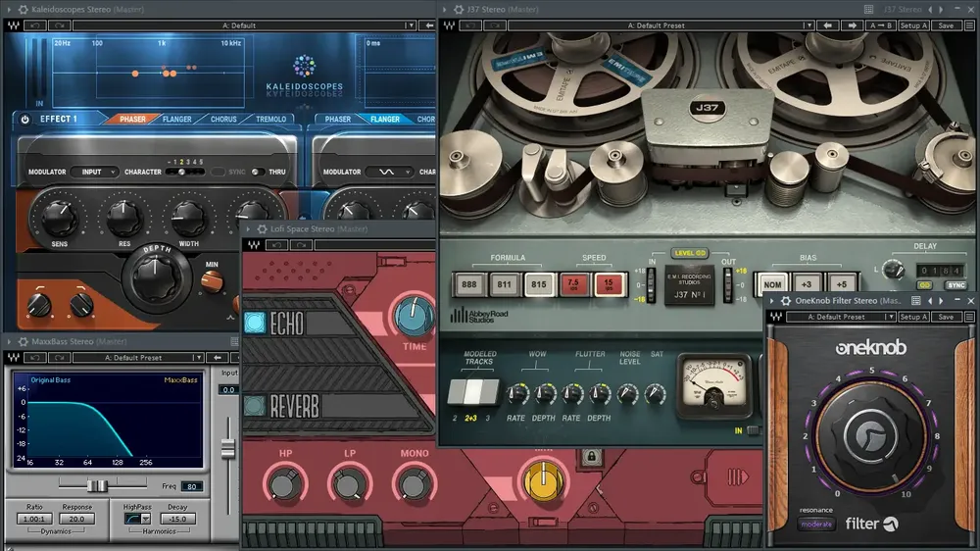Select PHASER tab in Effect 1
Screen dimensions: 980x551
(x=132, y=119)
